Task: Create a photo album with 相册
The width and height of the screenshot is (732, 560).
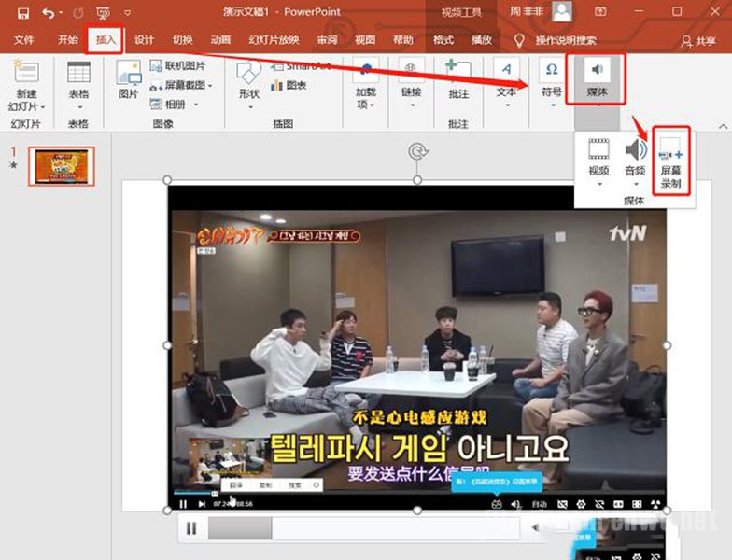Action: coord(168,105)
